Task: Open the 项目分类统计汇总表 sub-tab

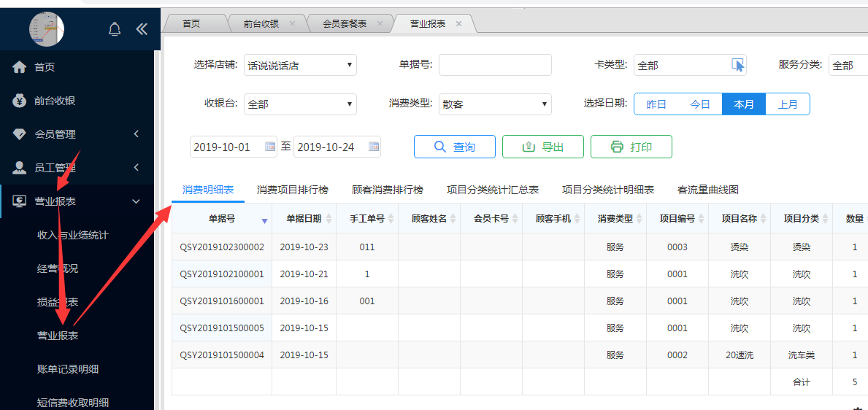Action: pos(493,190)
